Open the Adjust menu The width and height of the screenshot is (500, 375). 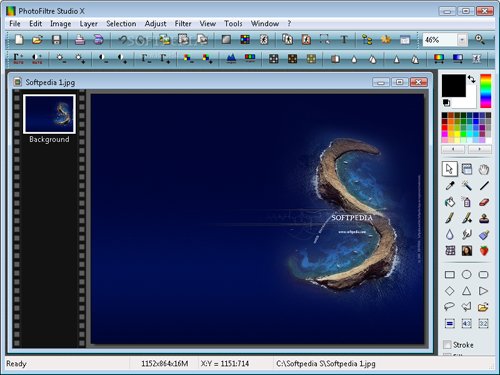coord(155,24)
